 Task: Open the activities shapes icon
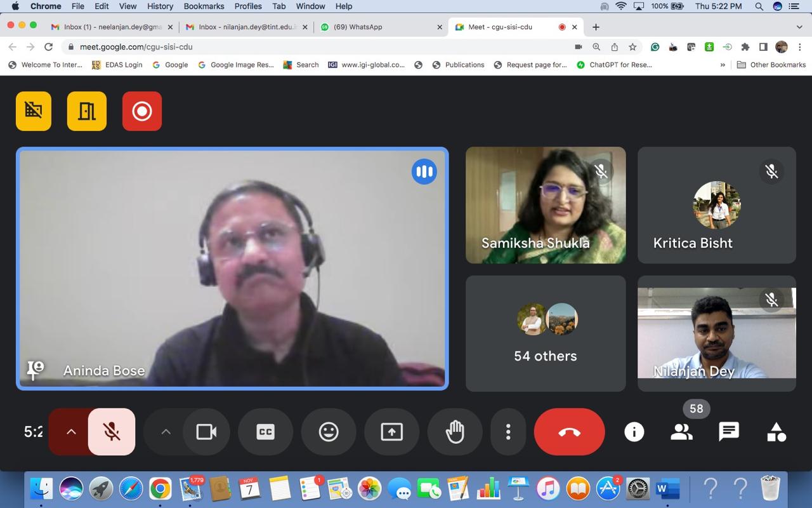[x=776, y=432]
